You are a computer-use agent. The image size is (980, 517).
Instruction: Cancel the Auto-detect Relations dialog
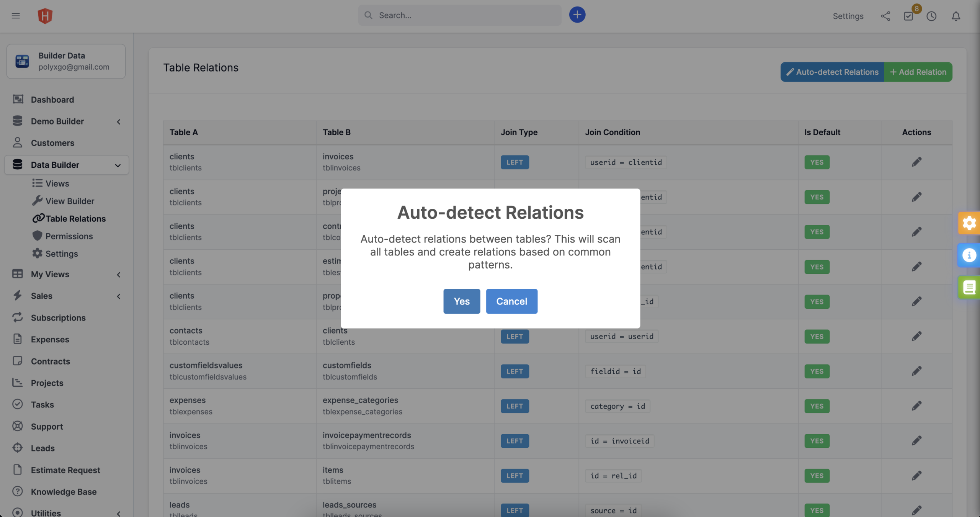[x=511, y=301]
